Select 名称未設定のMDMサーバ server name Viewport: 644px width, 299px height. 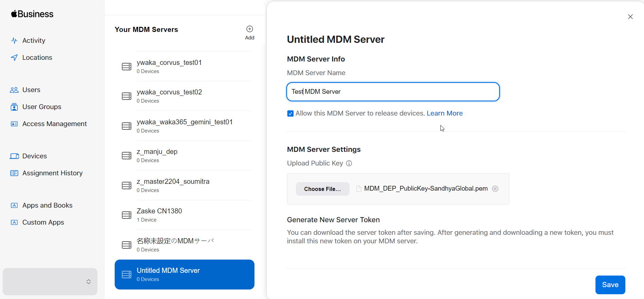(175, 241)
